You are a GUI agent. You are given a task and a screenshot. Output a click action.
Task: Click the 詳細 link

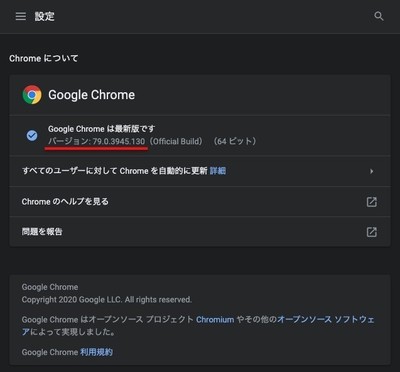pos(218,171)
